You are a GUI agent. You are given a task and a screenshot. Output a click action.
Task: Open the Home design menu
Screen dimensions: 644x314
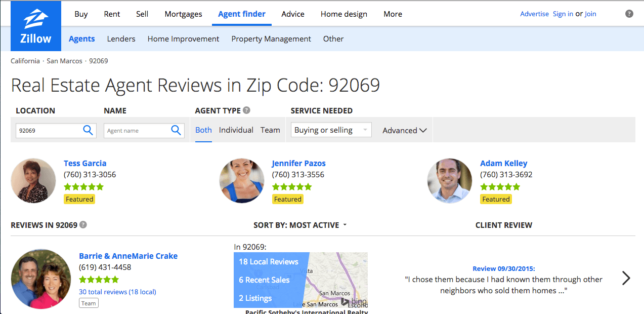[x=344, y=14]
